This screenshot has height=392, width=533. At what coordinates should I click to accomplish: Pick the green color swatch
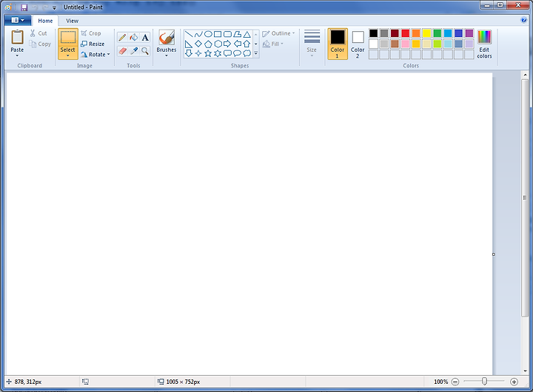click(x=438, y=33)
